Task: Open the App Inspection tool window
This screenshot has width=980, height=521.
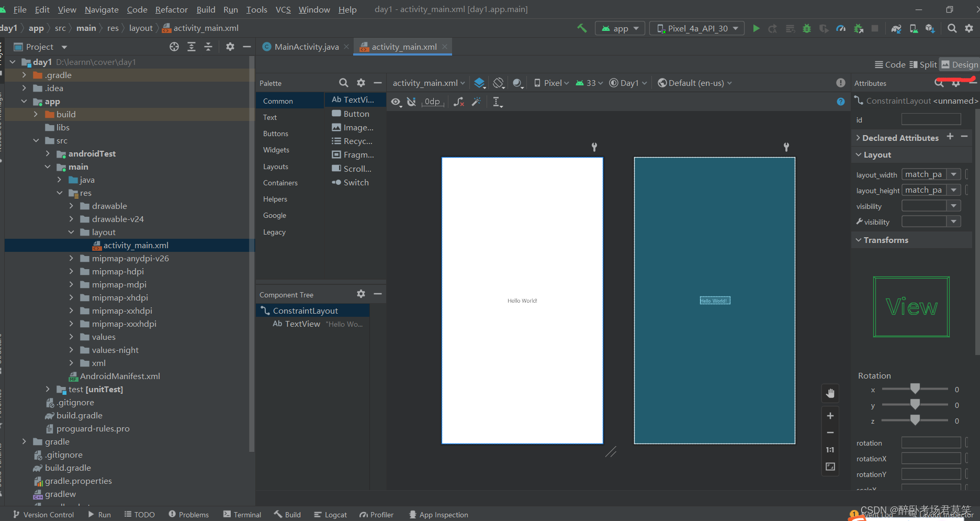Action: click(438, 515)
